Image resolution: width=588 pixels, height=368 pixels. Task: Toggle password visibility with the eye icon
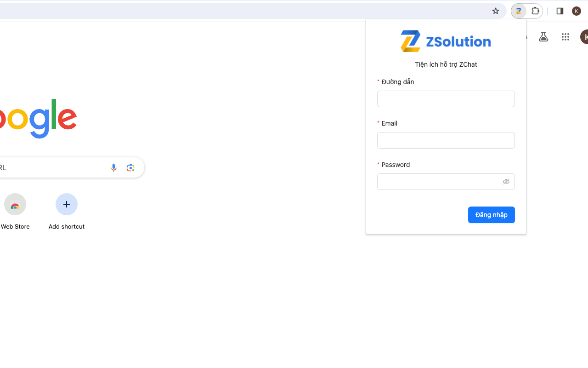point(506,182)
